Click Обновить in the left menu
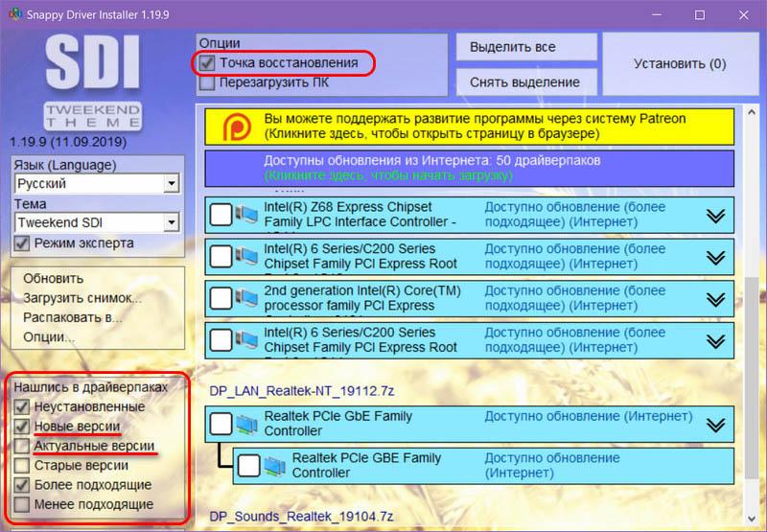 coord(54,278)
